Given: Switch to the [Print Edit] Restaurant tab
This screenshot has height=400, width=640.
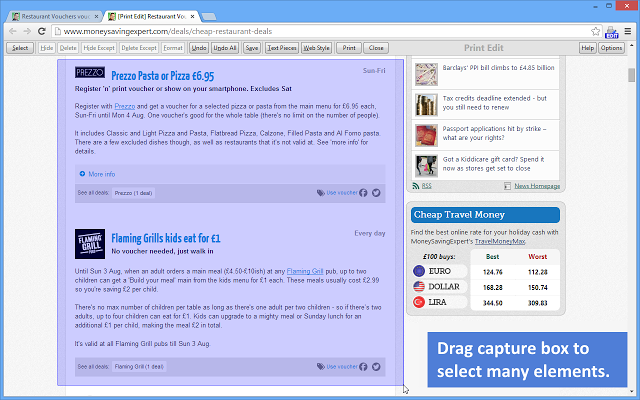Looking at the screenshot, I should [x=151, y=17].
